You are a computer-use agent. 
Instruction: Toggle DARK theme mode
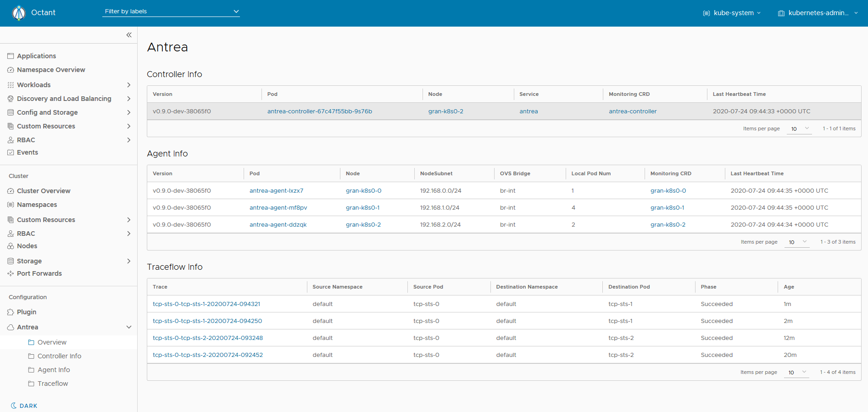24,406
